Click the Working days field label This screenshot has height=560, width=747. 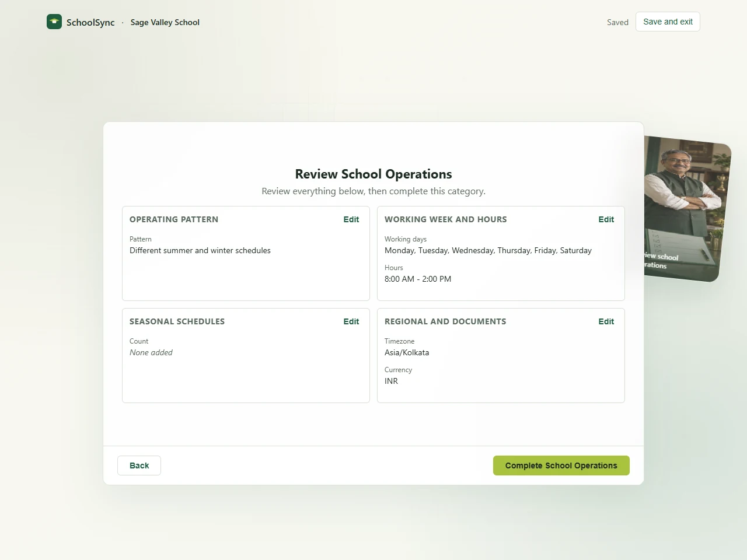tap(406, 239)
